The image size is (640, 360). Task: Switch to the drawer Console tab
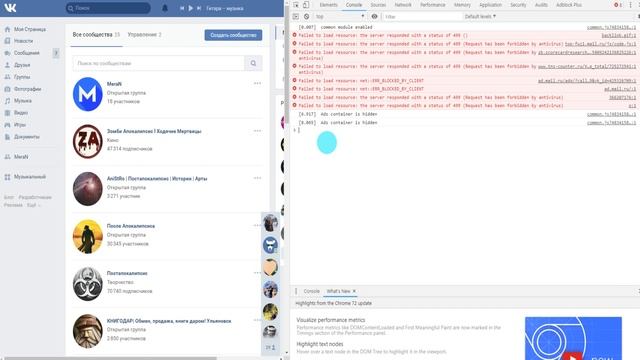click(x=311, y=291)
